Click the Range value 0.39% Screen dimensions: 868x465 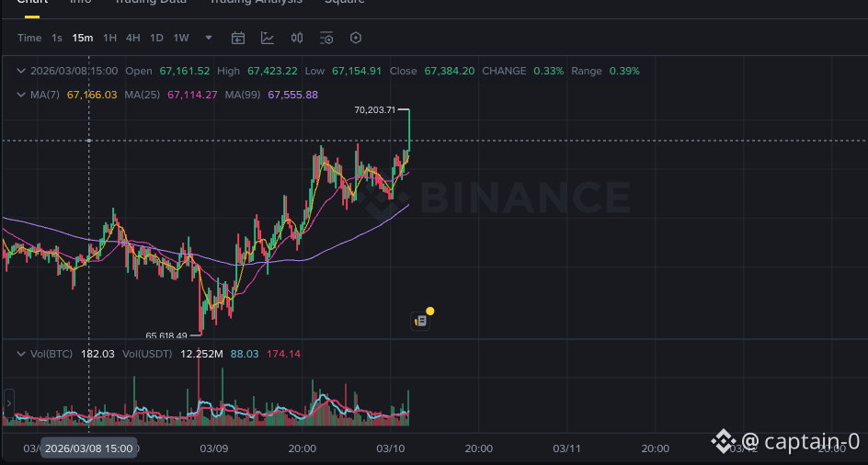pos(624,71)
